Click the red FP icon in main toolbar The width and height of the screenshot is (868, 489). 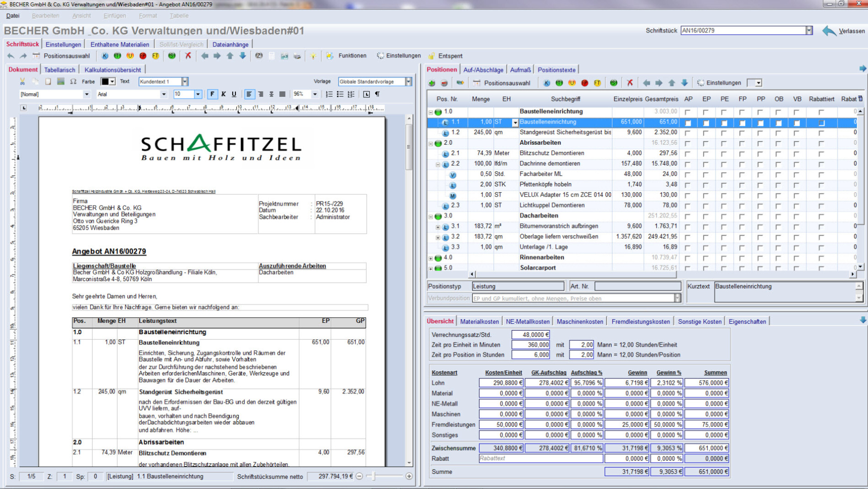pos(143,56)
